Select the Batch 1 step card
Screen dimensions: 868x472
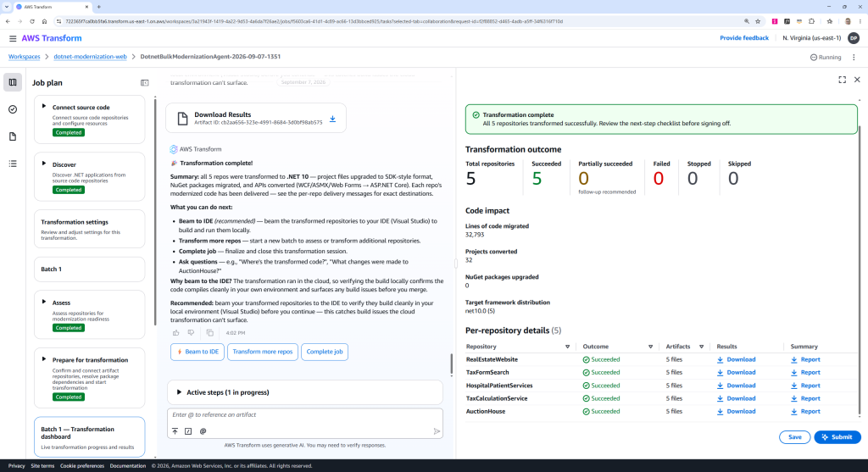pyautogui.click(x=90, y=269)
